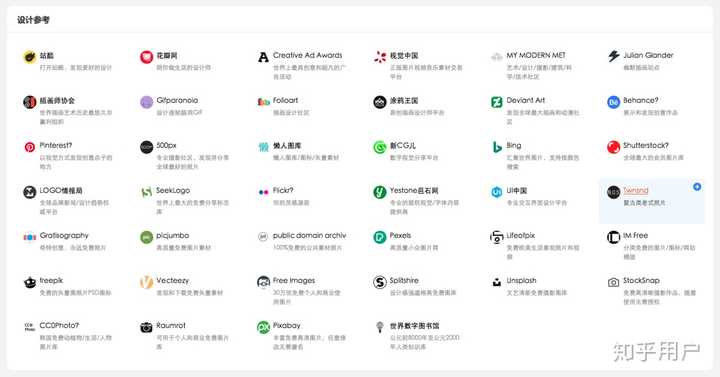Click the Pinterest red P icon

coord(30,147)
